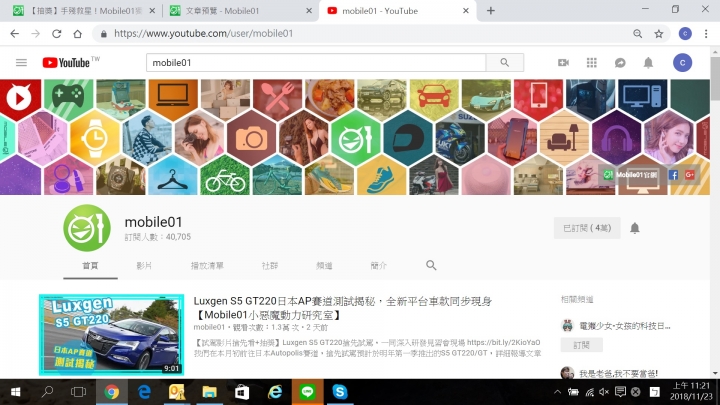720x405 pixels.
Task: Click the mobile01 channel avatar
Action: click(87, 228)
